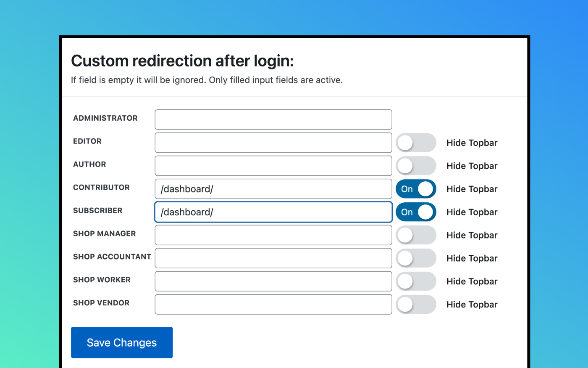Enable Hide Topbar for Author
588x368 pixels.
416,166
